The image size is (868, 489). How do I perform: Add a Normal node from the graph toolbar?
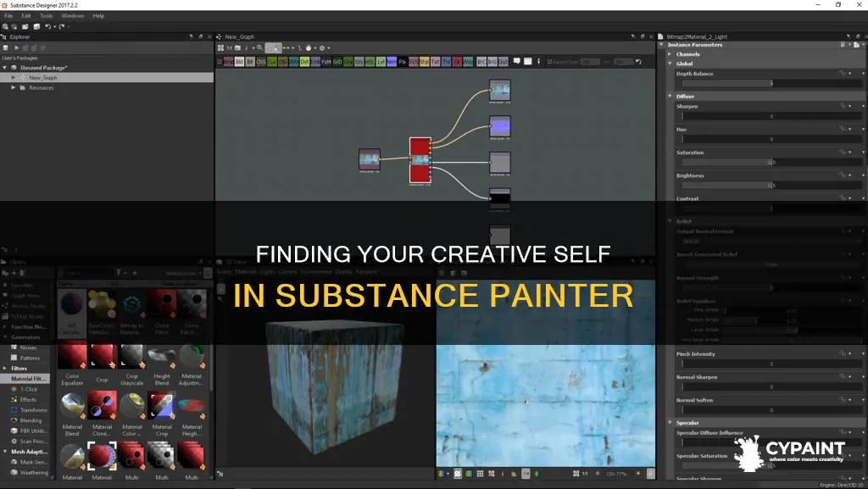[x=392, y=62]
